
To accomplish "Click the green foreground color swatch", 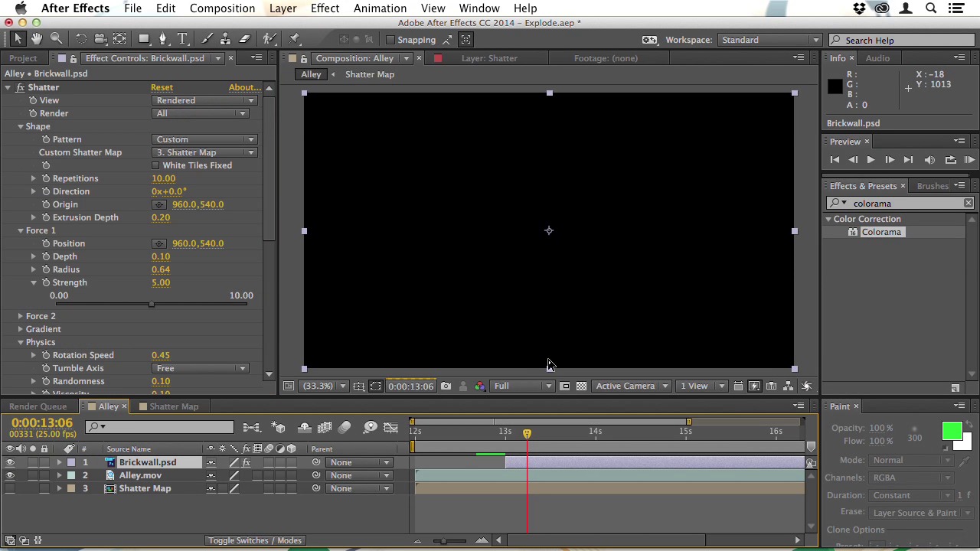I will click(x=952, y=432).
